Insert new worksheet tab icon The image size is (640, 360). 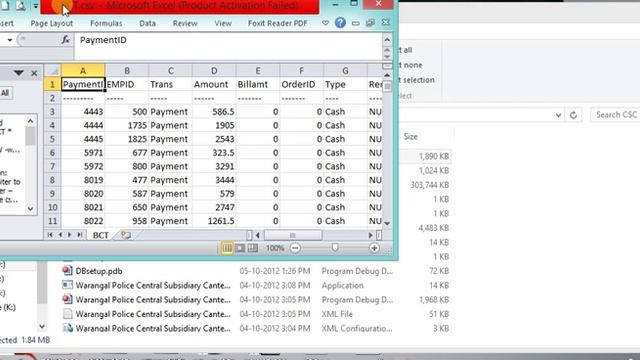point(126,235)
